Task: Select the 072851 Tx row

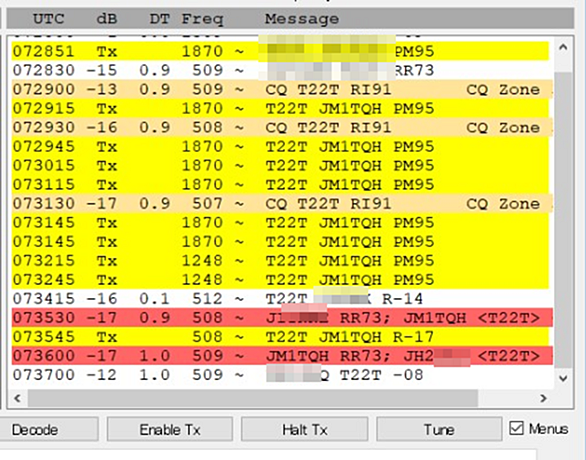Action: 280,51
